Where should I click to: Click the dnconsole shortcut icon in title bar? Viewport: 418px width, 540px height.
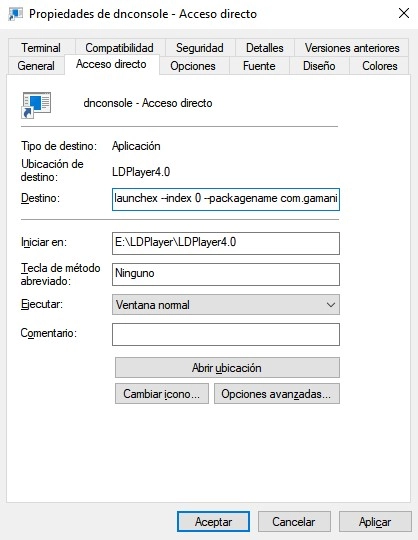[15, 14]
